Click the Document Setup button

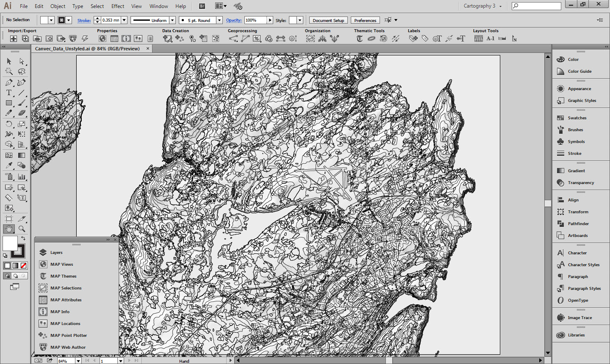(x=328, y=20)
